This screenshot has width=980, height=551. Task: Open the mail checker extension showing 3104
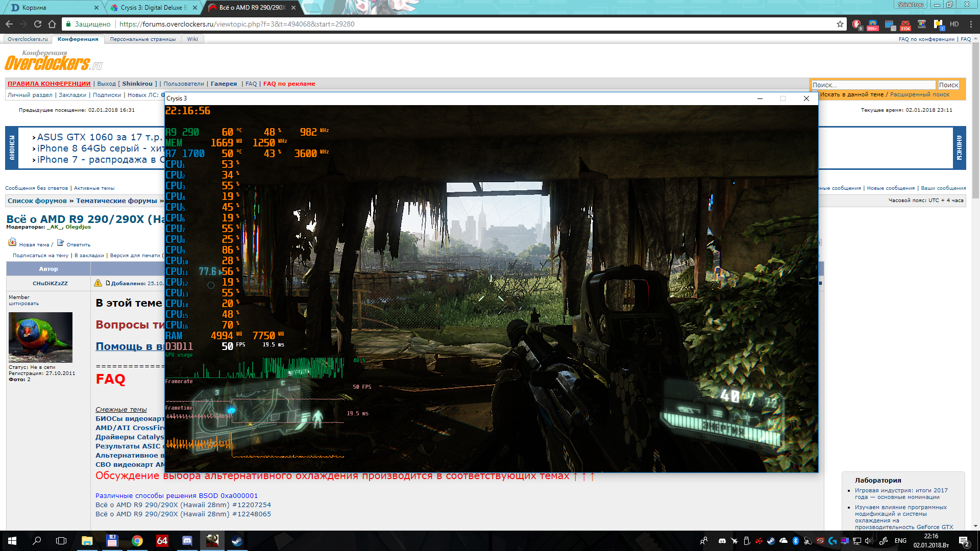coord(905,24)
